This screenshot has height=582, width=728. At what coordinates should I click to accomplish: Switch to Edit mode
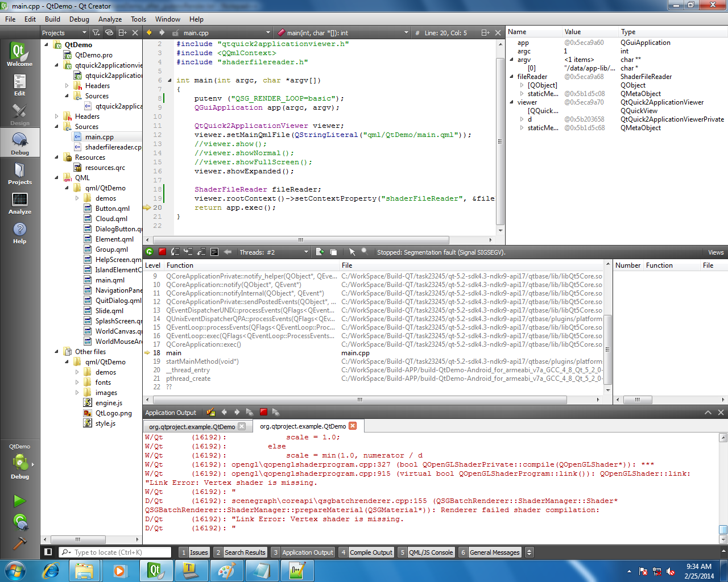[x=19, y=85]
